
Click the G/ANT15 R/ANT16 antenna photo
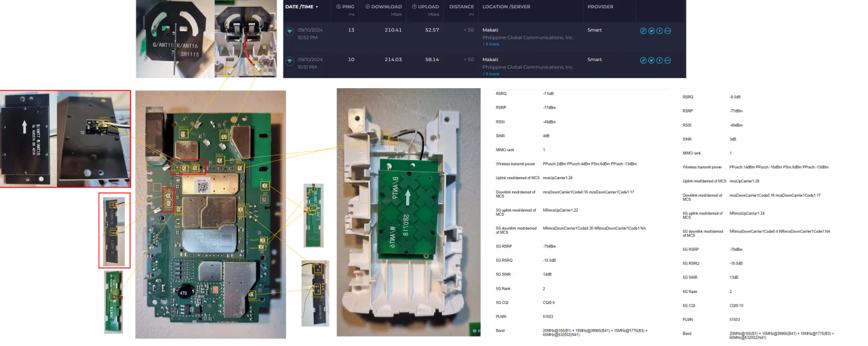(x=173, y=39)
